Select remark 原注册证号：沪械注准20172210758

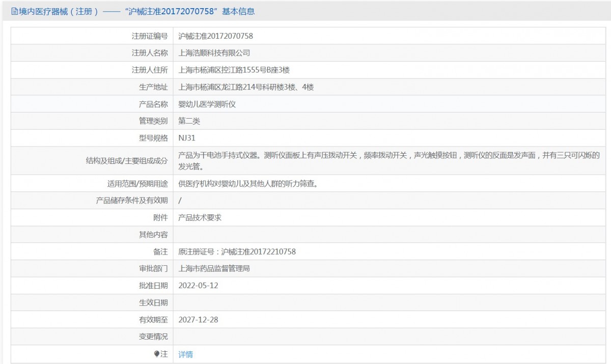point(237,251)
